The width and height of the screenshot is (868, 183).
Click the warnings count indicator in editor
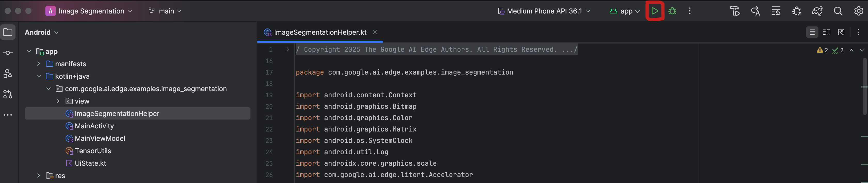[823, 50]
